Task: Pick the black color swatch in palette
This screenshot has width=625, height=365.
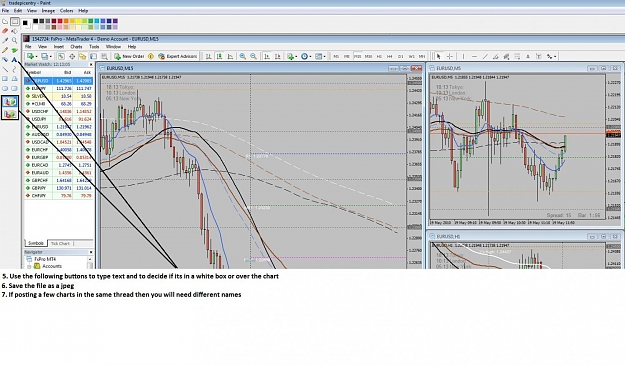Action: [x=35, y=21]
